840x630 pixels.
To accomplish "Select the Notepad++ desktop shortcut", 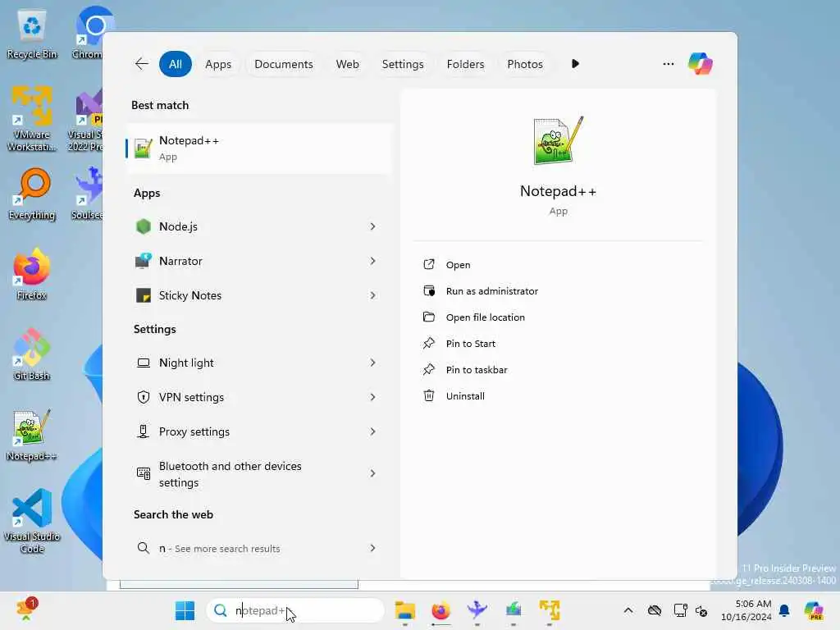I will (x=32, y=435).
